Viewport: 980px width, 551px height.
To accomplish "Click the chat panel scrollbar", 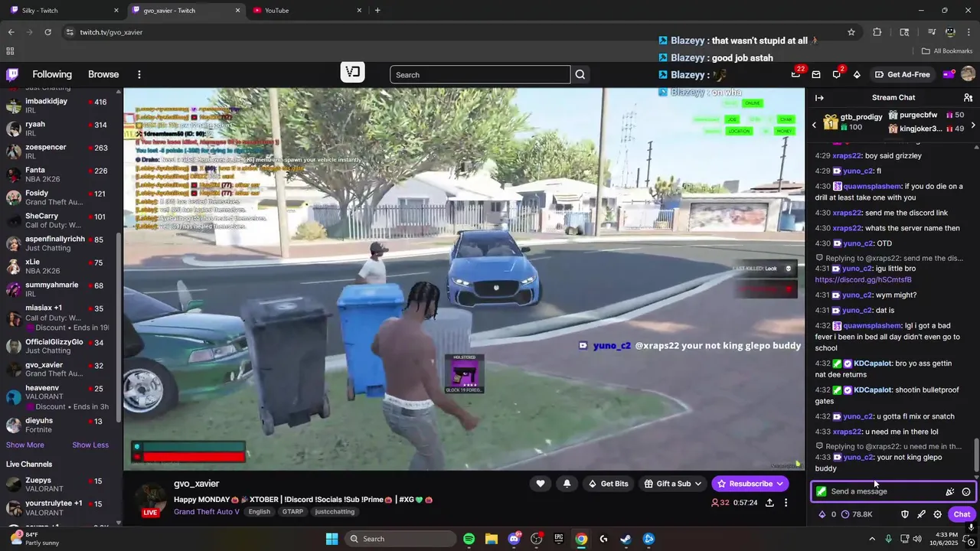I will click(976, 456).
